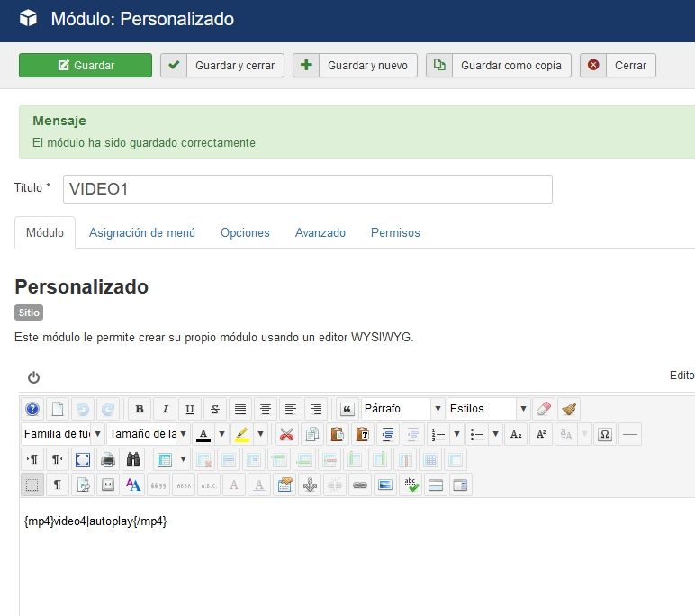Align text right

(x=316, y=409)
